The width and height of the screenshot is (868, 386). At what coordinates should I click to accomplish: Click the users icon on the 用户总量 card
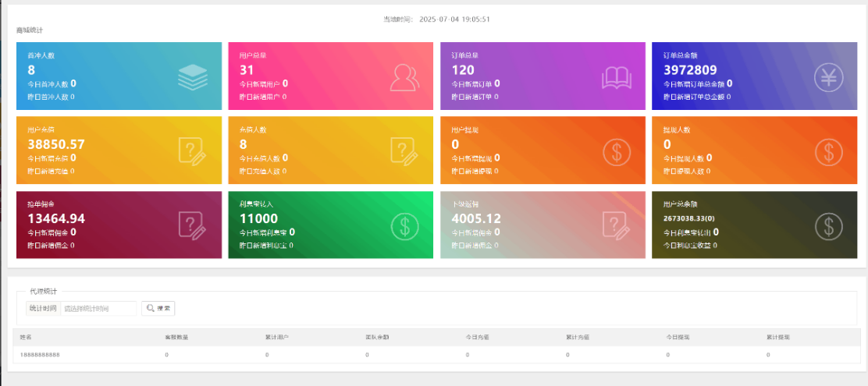[404, 76]
